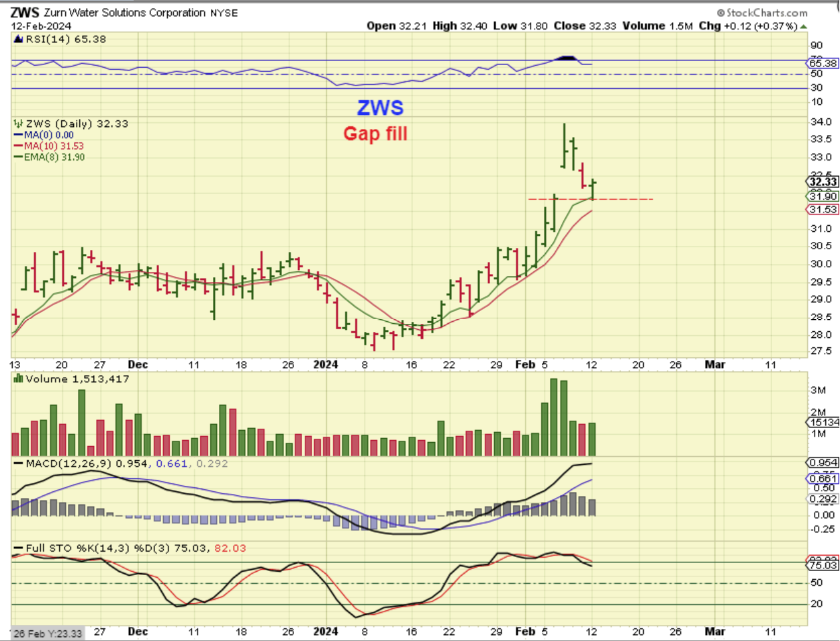840x641 pixels.
Task: Click the black overbought area on the RSI line
Action: click(567, 58)
